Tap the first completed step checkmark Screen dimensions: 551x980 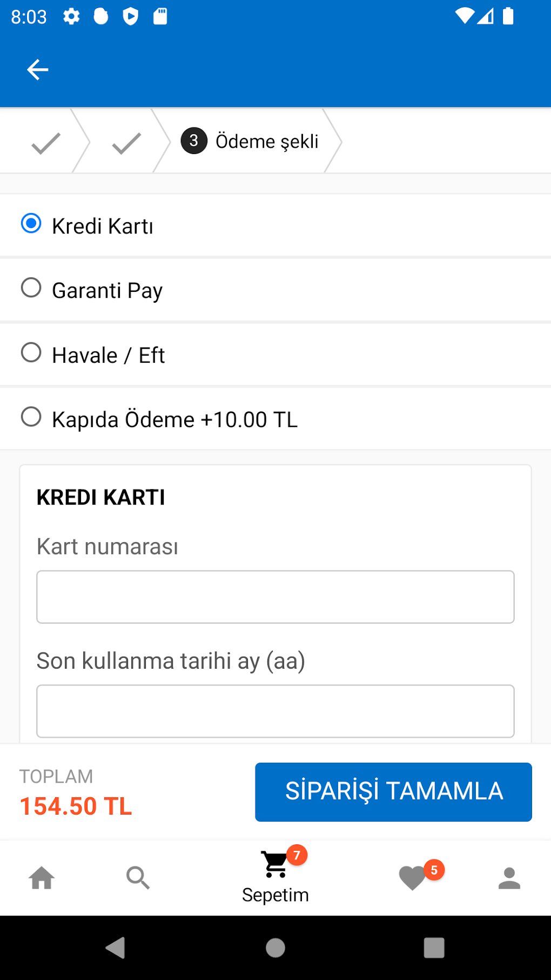[x=46, y=143]
